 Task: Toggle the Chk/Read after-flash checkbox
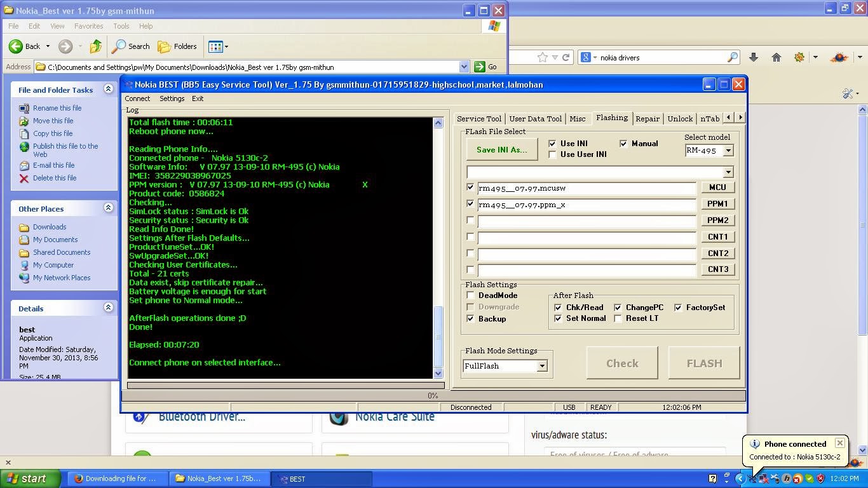coord(558,308)
